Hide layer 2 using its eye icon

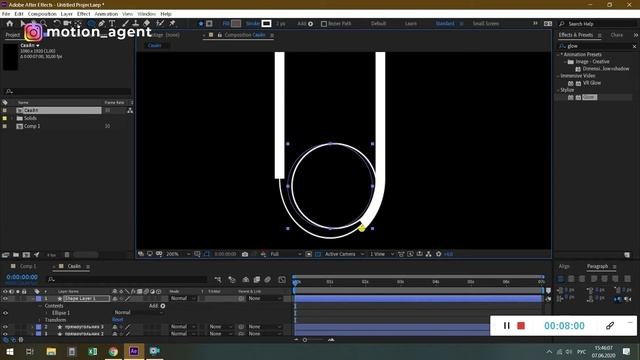click(5, 327)
